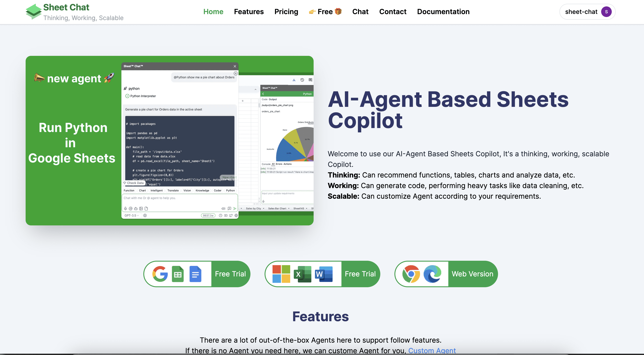644x355 pixels.
Task: Open the Home nav item
Action: point(213,12)
